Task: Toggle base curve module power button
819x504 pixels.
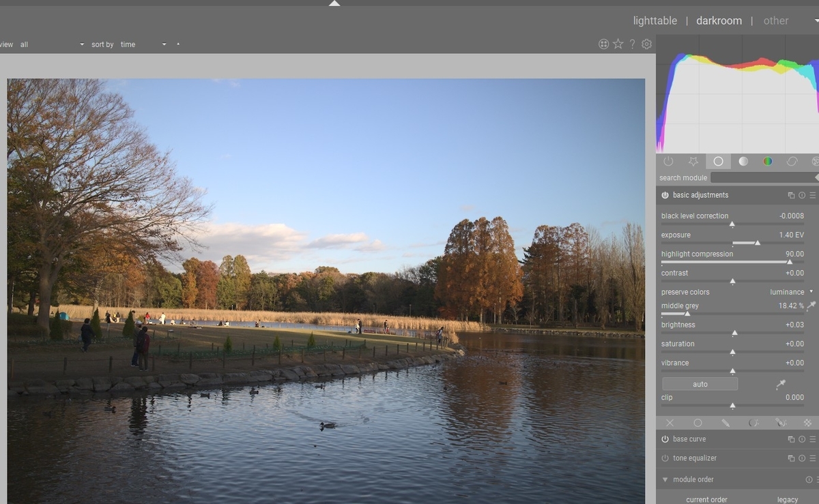Action: tap(665, 439)
